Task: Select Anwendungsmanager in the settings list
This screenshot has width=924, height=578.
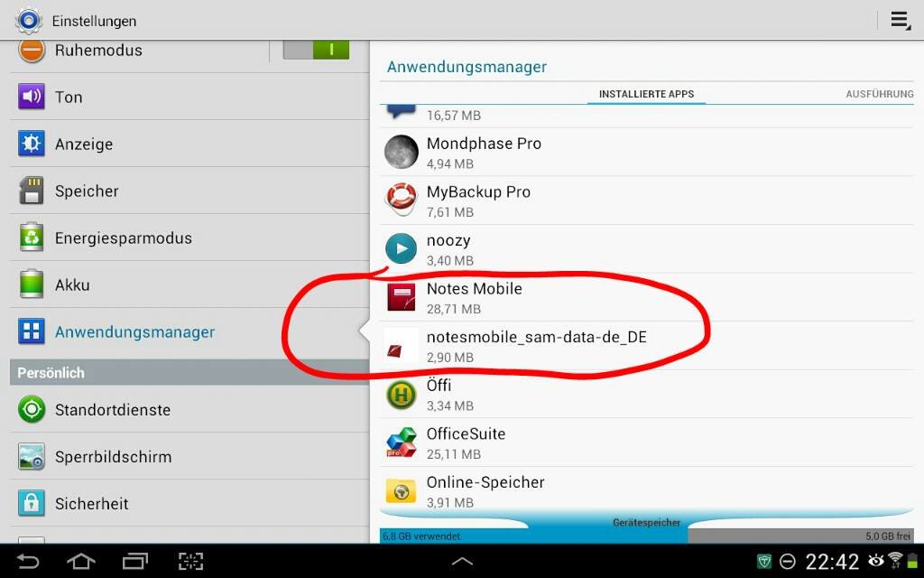Action: click(189, 331)
